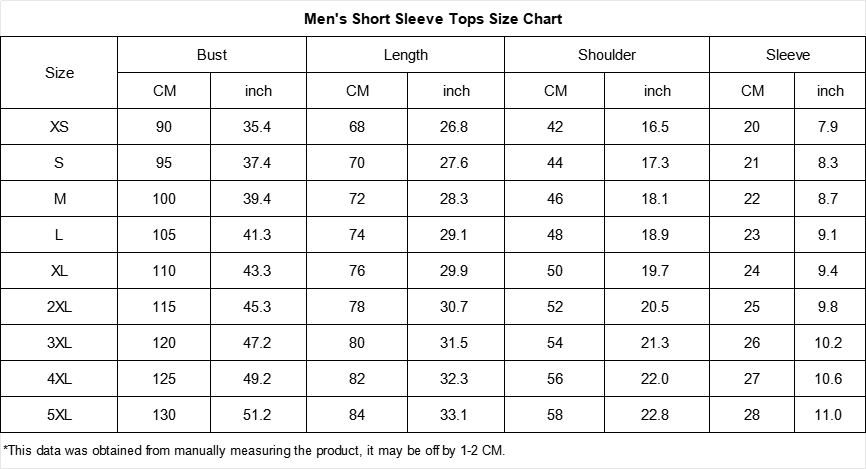Select the 'Length' column header

tap(406, 55)
